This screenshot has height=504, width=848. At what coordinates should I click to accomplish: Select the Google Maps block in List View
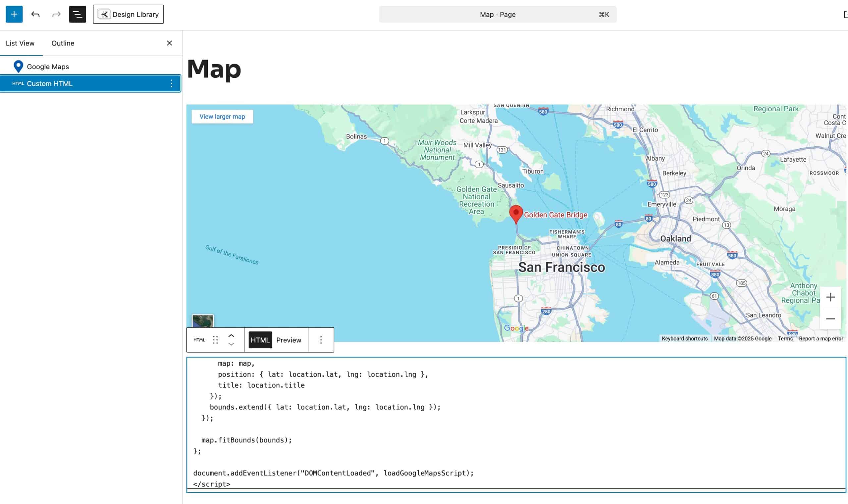pyautogui.click(x=48, y=67)
